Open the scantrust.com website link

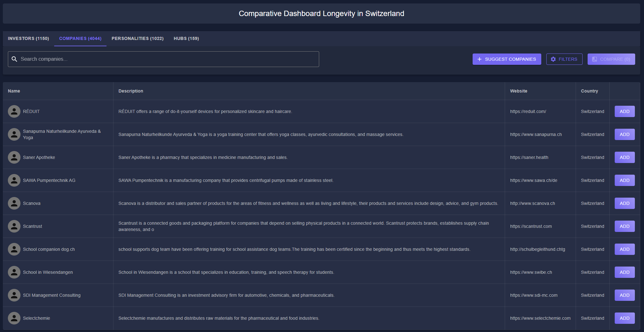[531, 226]
